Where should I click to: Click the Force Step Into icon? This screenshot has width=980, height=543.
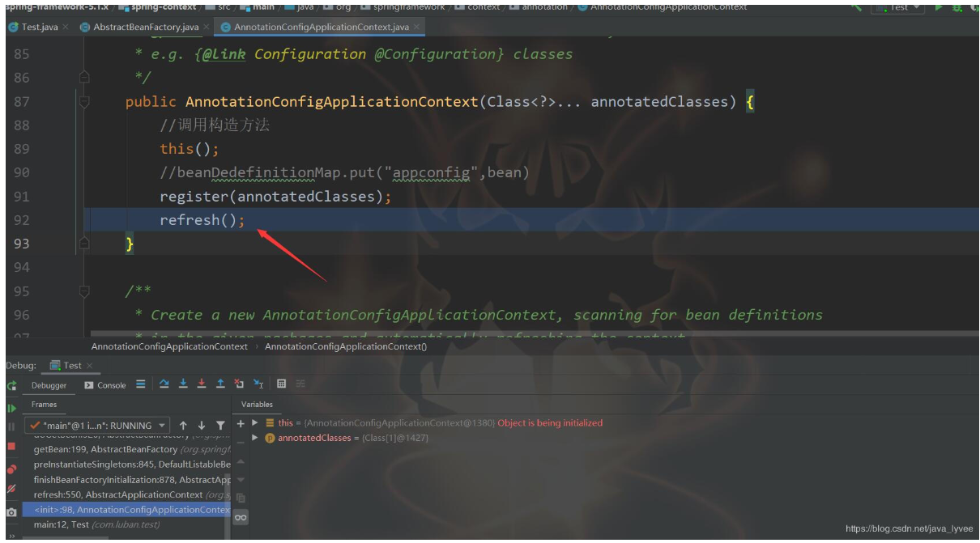coord(201,384)
